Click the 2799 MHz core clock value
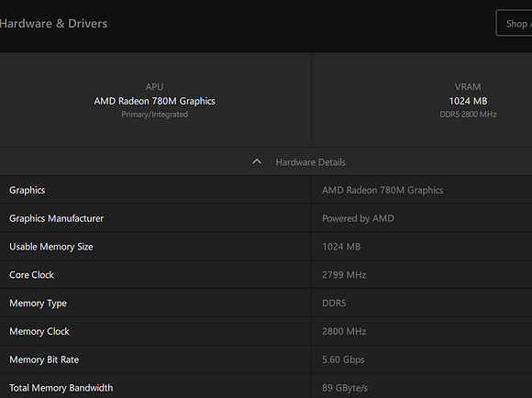The width and height of the screenshot is (532, 398). click(344, 275)
